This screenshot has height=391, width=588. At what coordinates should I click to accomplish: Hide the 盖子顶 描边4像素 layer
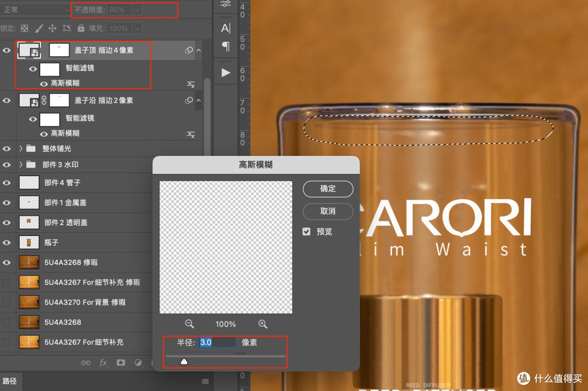point(7,50)
